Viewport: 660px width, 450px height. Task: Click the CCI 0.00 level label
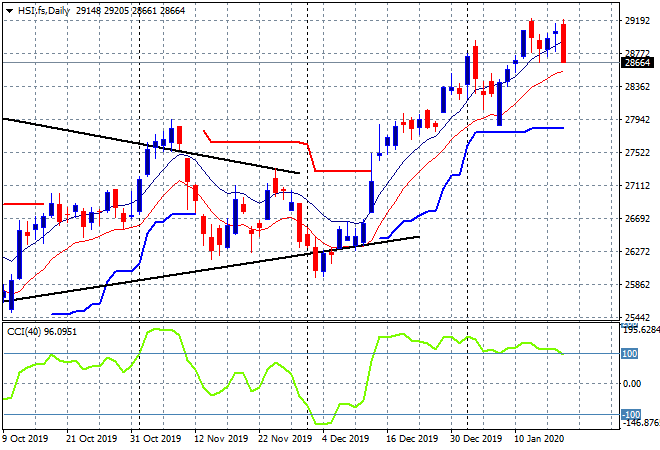click(632, 383)
